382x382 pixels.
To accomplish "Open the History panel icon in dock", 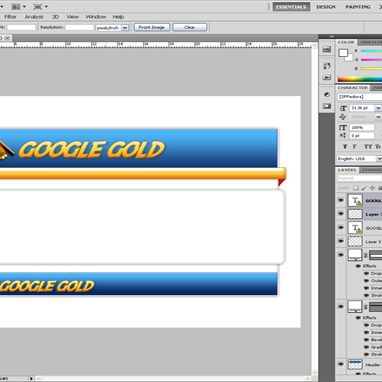I will (x=327, y=66).
